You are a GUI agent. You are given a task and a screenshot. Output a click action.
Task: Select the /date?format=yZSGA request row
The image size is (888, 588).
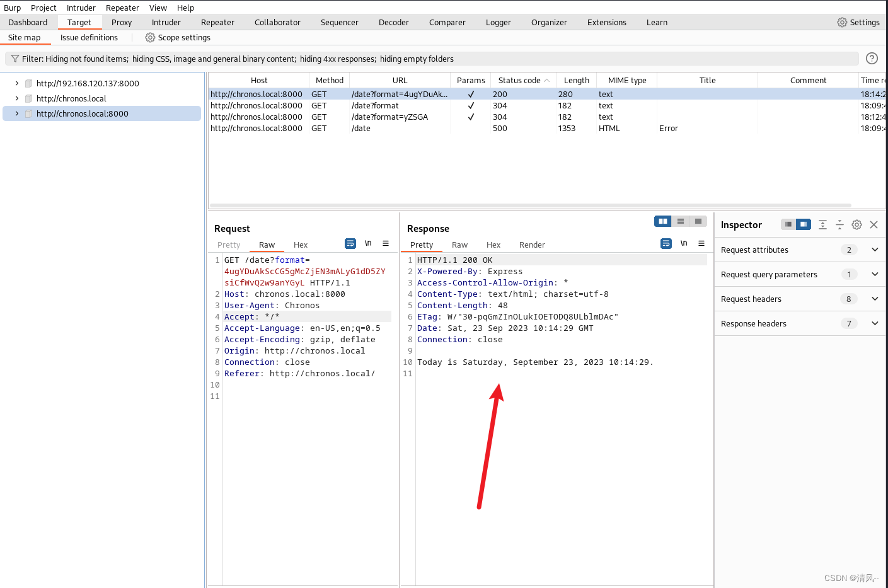(546, 117)
